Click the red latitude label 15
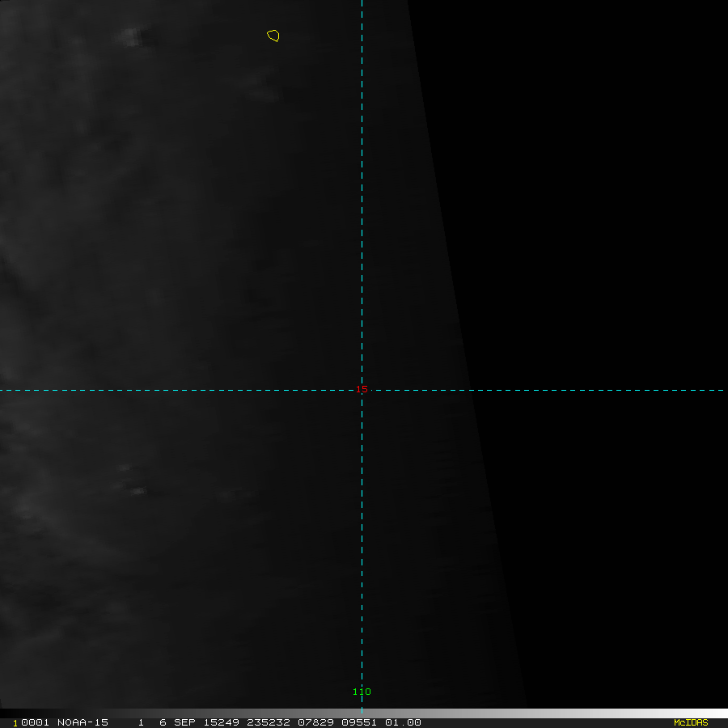Image resolution: width=728 pixels, height=728 pixels. (362, 390)
